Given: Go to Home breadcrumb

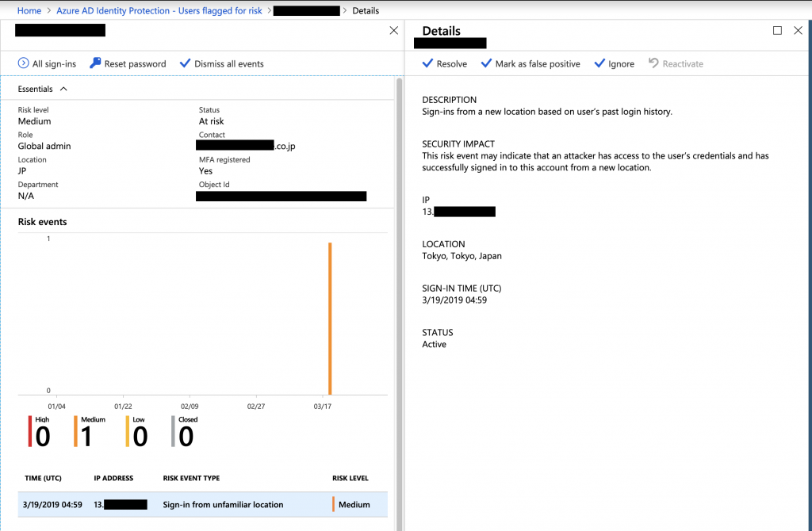Looking at the screenshot, I should click(29, 10).
